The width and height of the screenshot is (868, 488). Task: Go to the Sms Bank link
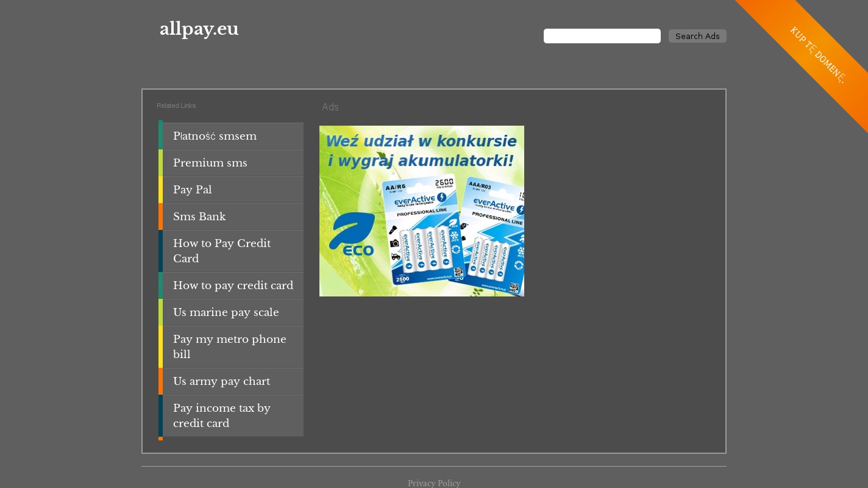click(x=199, y=217)
